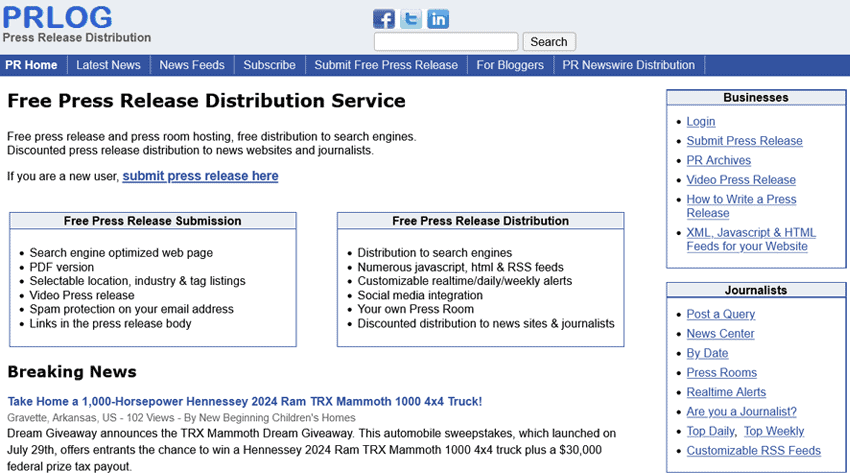Click Submit Press Release sidebar link
The width and height of the screenshot is (850, 476).
pyautogui.click(x=744, y=141)
